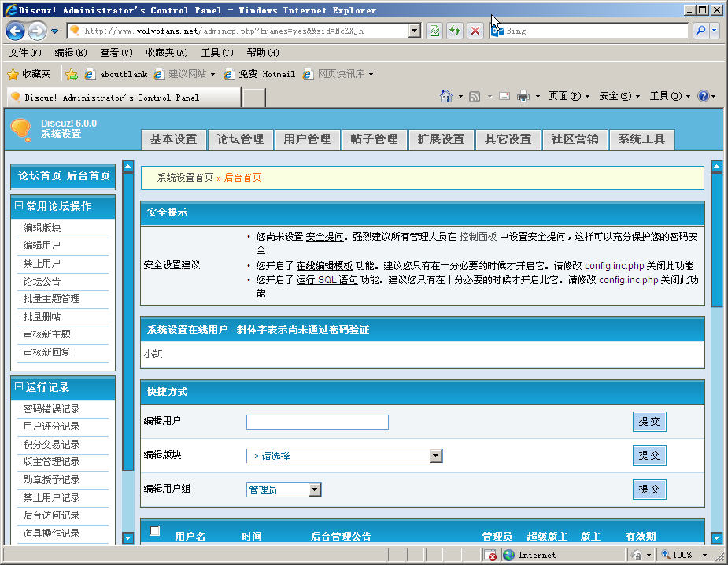
Task: Click the 安全提问 security question link
Action: (x=324, y=237)
